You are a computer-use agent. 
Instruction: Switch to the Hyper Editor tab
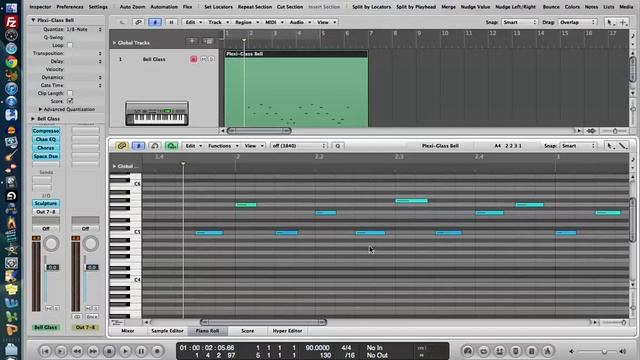[x=287, y=331]
